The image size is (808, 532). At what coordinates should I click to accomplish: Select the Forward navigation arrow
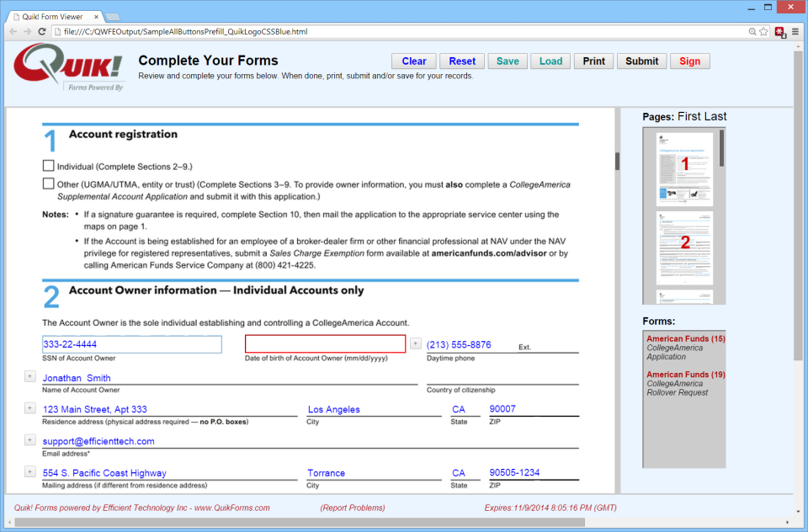pyautogui.click(x=28, y=30)
